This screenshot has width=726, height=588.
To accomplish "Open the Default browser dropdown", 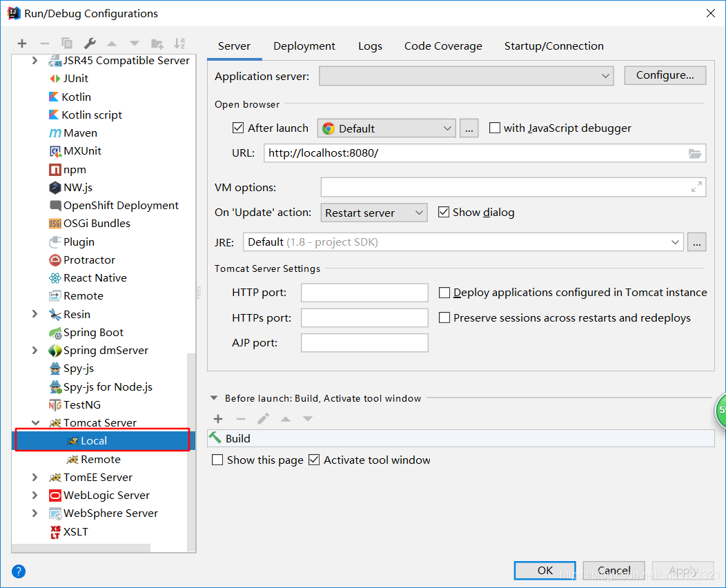I will [x=386, y=128].
